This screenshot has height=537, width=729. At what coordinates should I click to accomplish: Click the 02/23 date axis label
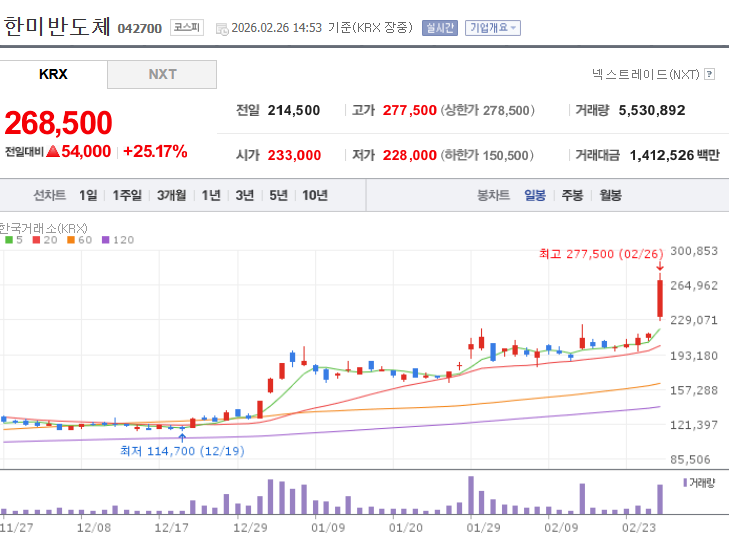pos(639,528)
